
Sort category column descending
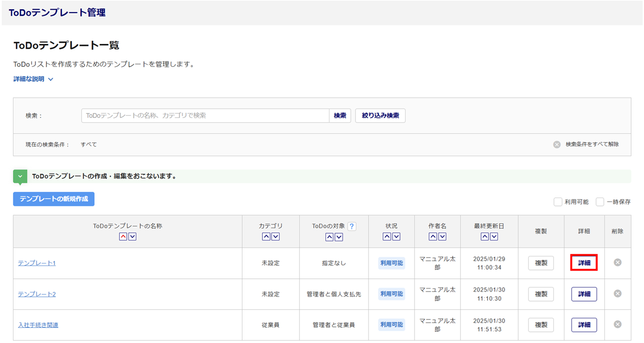pyautogui.click(x=275, y=237)
